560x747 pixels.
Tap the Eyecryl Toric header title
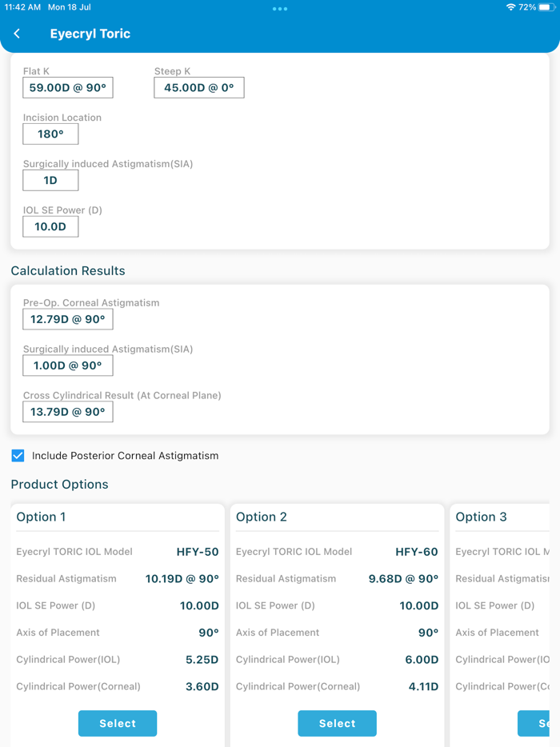pyautogui.click(x=90, y=34)
